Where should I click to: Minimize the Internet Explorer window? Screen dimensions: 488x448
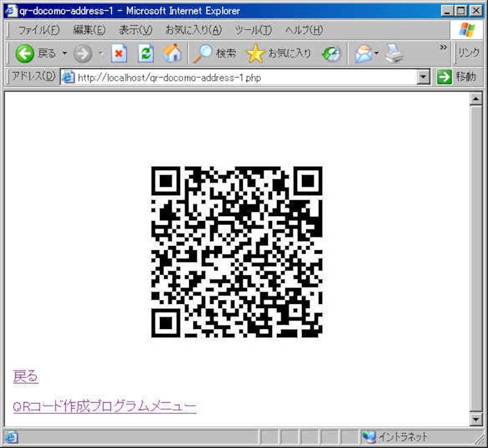click(447, 11)
